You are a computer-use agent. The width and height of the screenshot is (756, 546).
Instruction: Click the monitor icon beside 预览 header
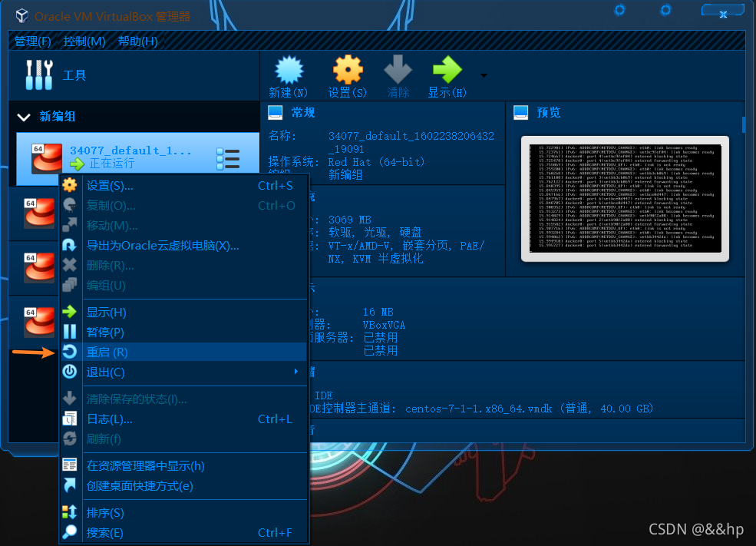click(520, 112)
